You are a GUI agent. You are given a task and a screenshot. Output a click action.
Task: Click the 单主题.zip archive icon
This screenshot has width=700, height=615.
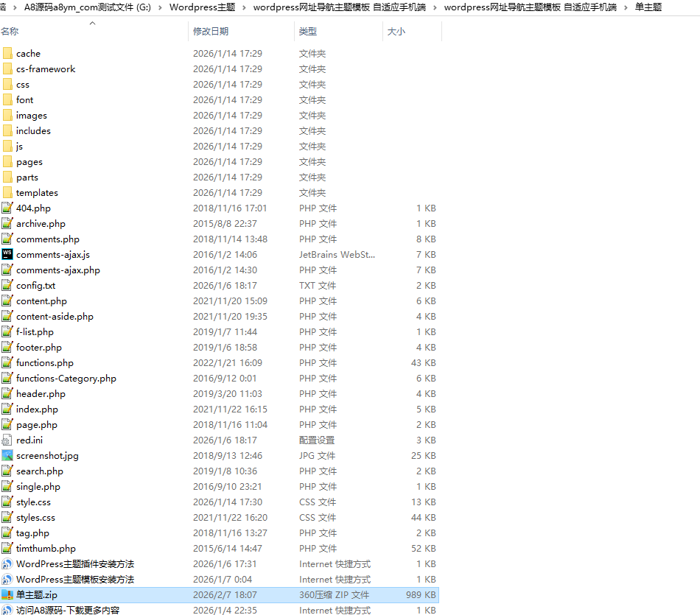click(x=7, y=594)
